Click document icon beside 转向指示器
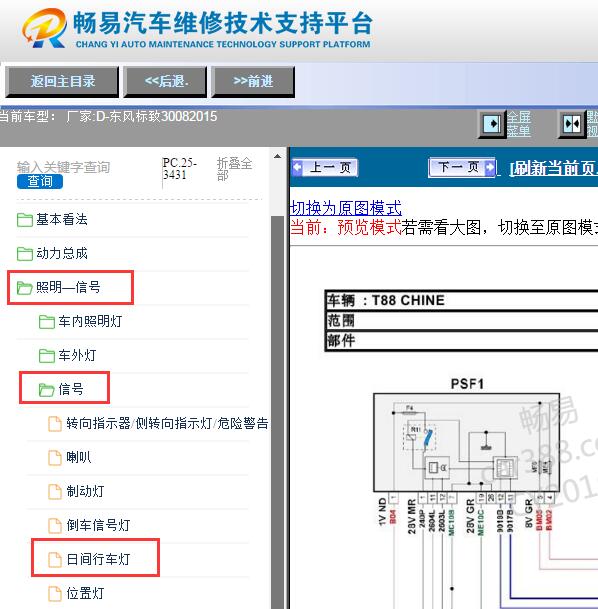The height and width of the screenshot is (609, 598). pos(55,424)
